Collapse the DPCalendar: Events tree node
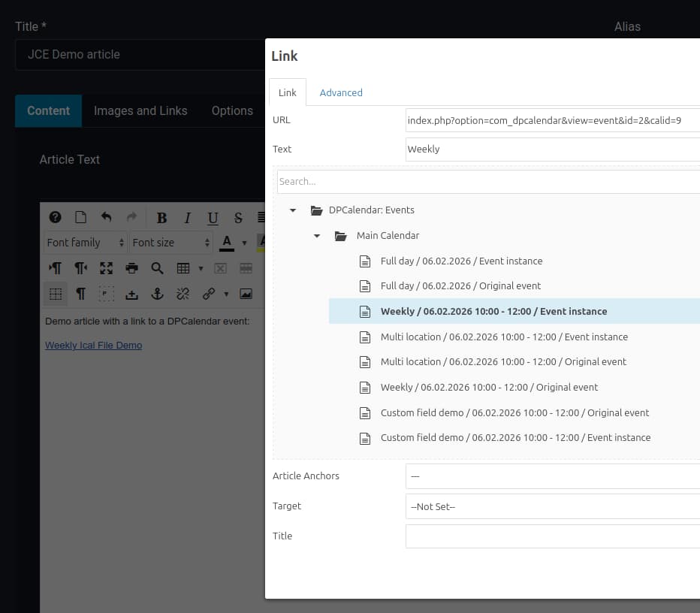 coord(293,210)
